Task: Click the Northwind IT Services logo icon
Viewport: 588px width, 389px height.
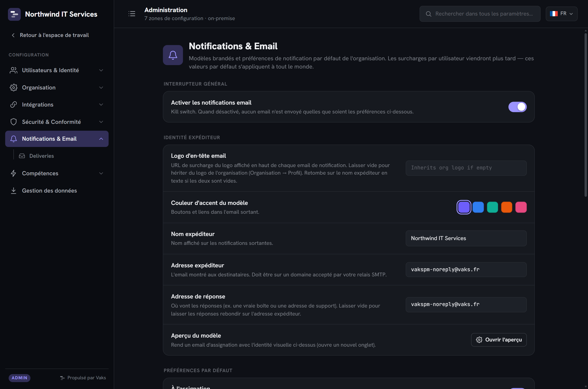Action: tap(14, 14)
